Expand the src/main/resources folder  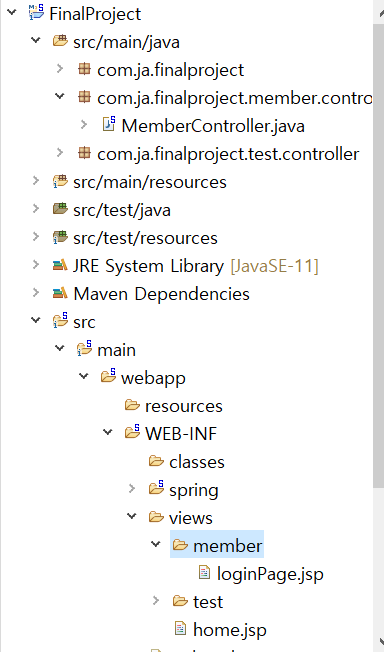point(36,181)
